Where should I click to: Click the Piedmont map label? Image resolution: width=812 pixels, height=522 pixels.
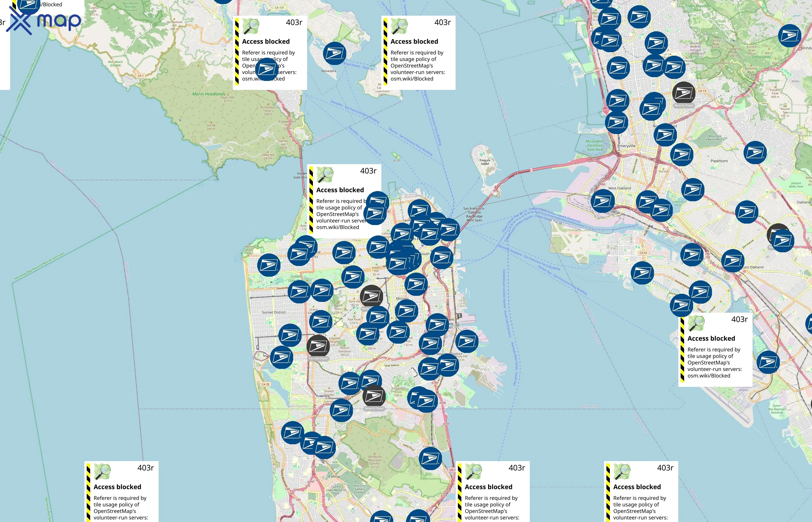pos(719,161)
